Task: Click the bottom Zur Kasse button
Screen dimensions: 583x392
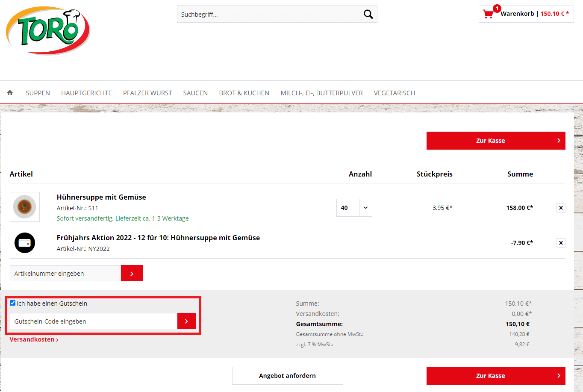Action: [x=496, y=376]
